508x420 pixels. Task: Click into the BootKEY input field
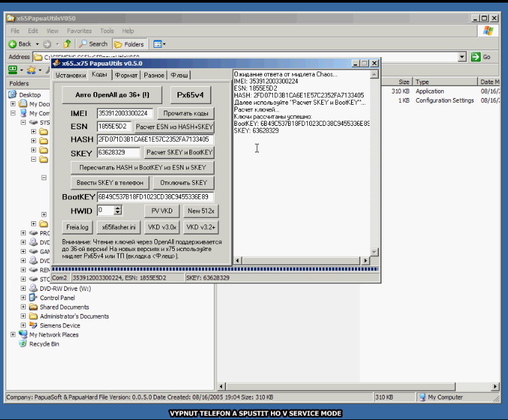155,197
